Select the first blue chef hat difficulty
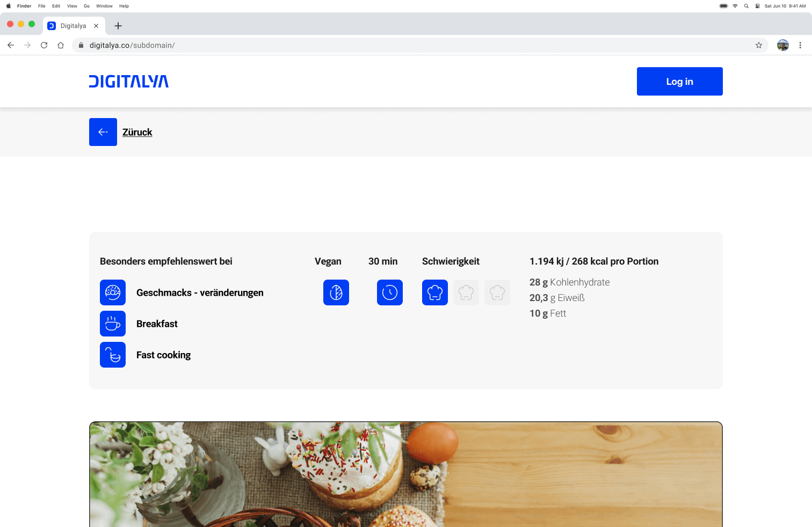The image size is (812, 527). [x=435, y=292]
